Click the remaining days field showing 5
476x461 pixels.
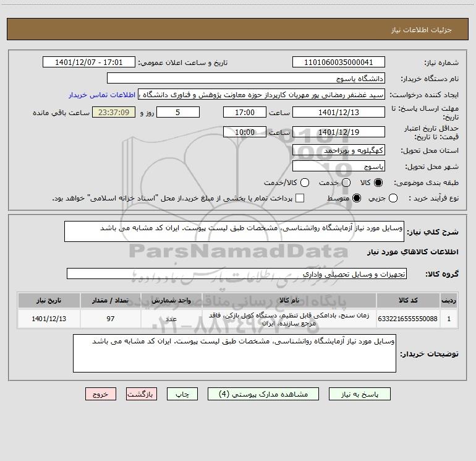click(178, 112)
